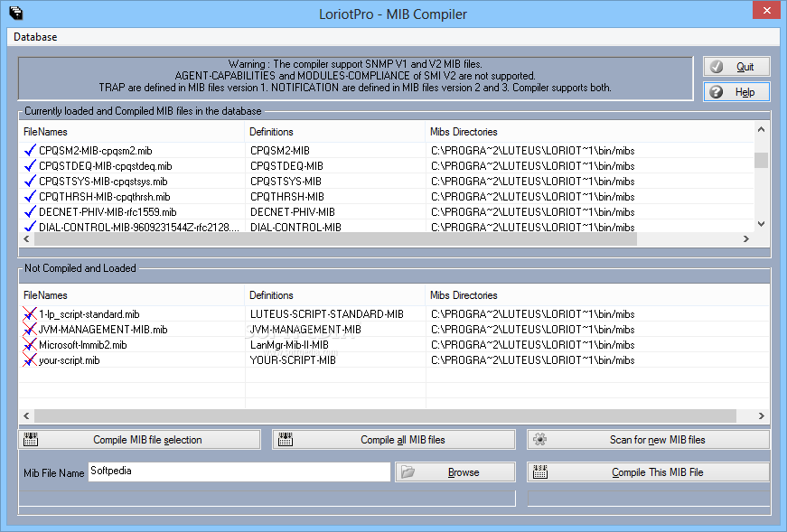Viewport: 787px width, 532px height.
Task: Click scroll down arrow of compiled list
Action: (762, 224)
